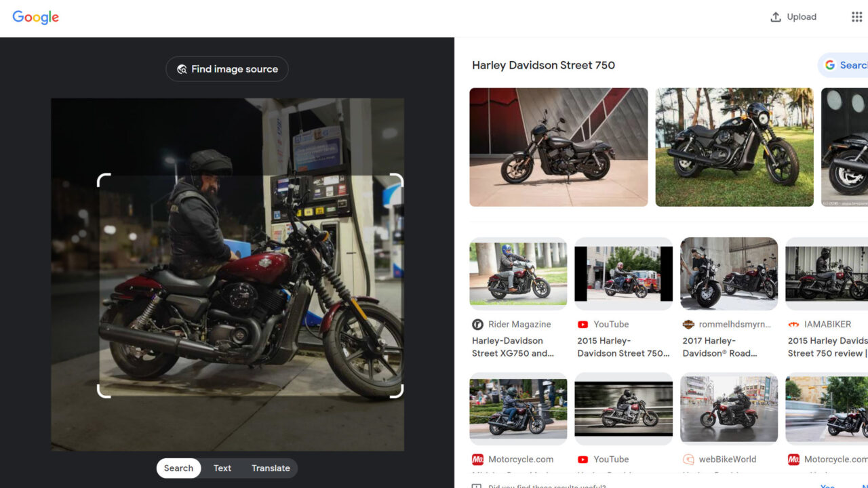Click Yes in the results feedback prompt
This screenshot has width=868, height=488.
point(826,486)
